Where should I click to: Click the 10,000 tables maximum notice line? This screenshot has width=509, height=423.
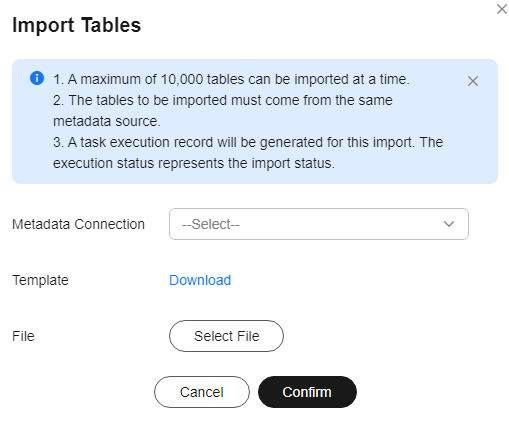tap(231, 79)
